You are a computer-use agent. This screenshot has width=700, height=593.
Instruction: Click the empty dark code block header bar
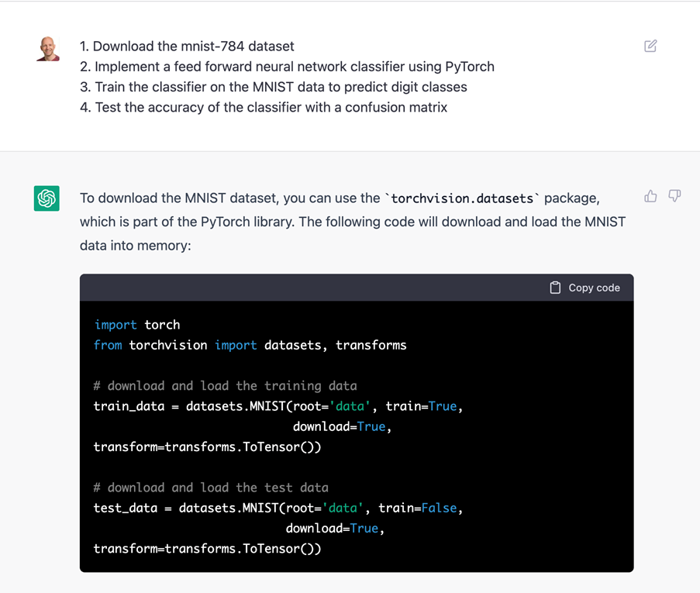[x=310, y=288]
